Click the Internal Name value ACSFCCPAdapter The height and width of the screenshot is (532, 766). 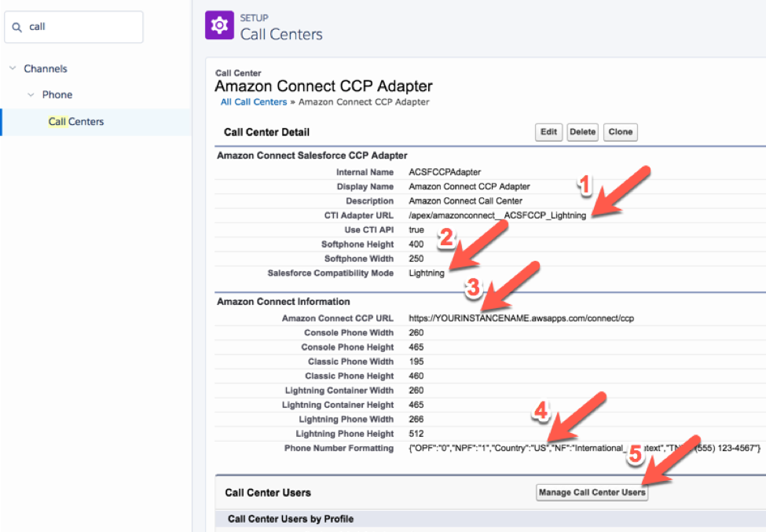pos(445,172)
